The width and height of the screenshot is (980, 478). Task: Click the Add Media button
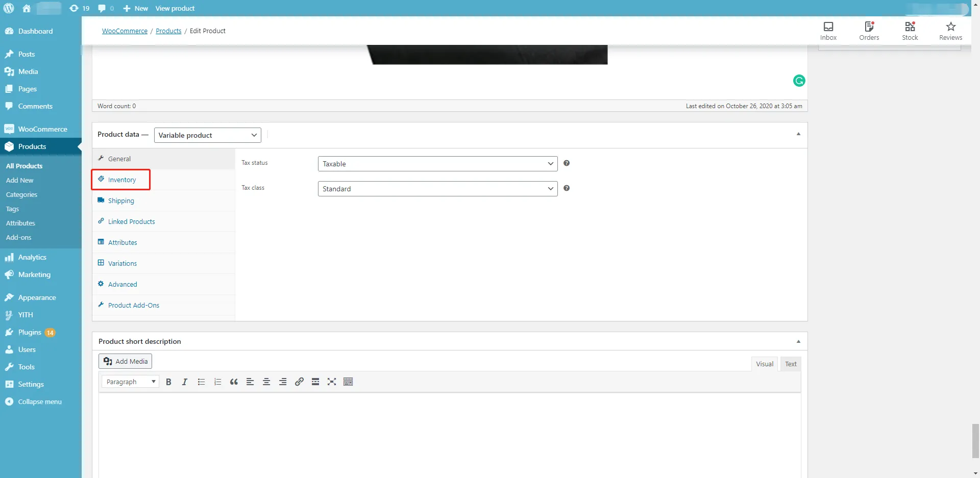tap(126, 361)
